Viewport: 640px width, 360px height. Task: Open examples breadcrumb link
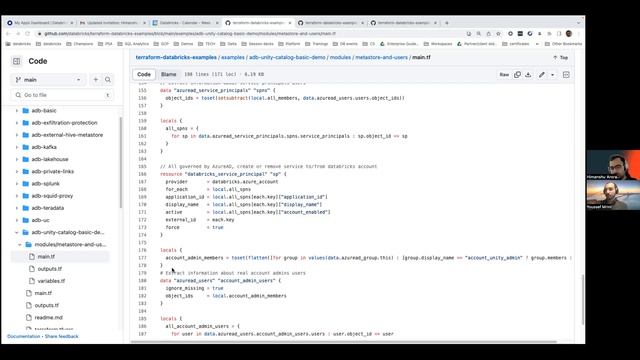click(x=233, y=58)
